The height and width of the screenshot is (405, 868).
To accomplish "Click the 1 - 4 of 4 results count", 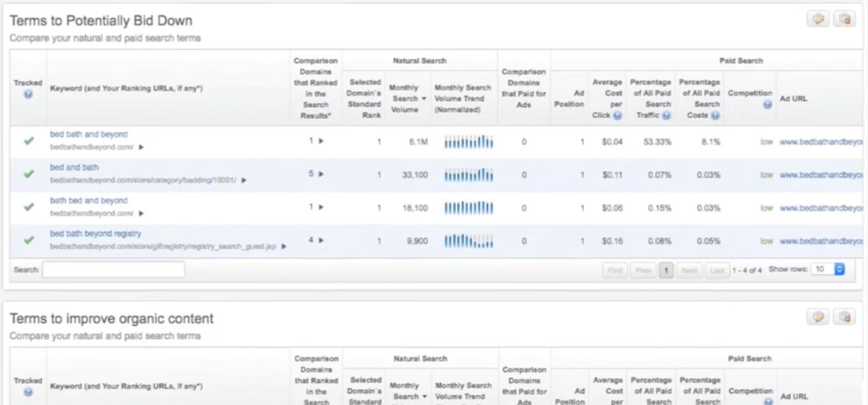I will click(747, 270).
